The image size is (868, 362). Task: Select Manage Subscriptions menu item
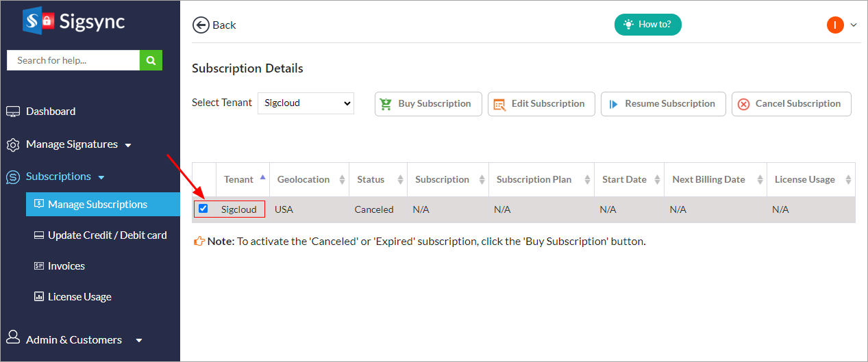click(97, 205)
